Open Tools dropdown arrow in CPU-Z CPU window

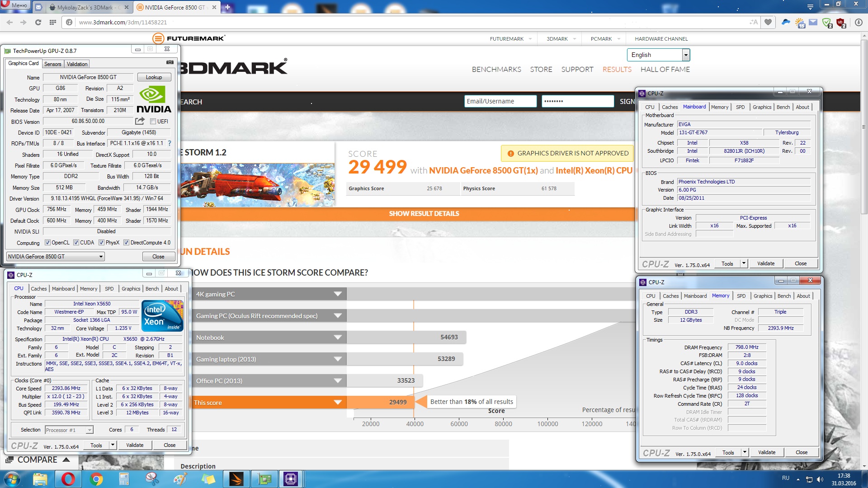pos(113,445)
